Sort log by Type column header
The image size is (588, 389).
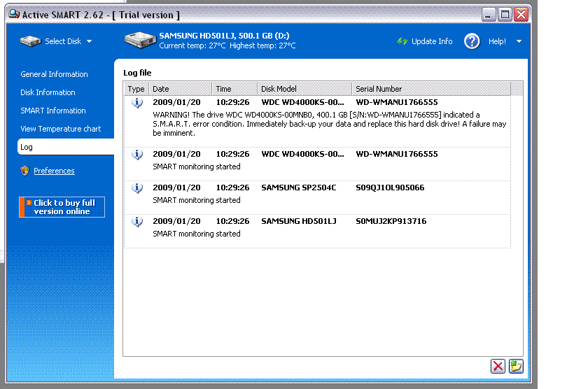[136, 89]
